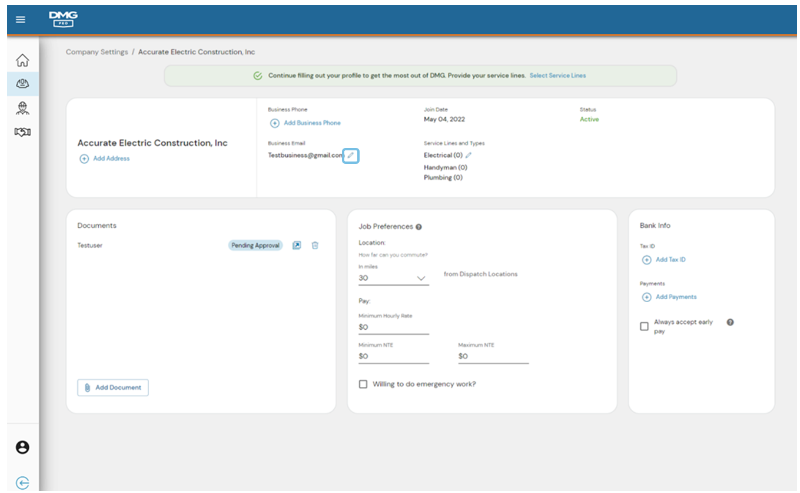Open the handshake sidebar icon
The width and height of the screenshot is (800, 493).
22,132
